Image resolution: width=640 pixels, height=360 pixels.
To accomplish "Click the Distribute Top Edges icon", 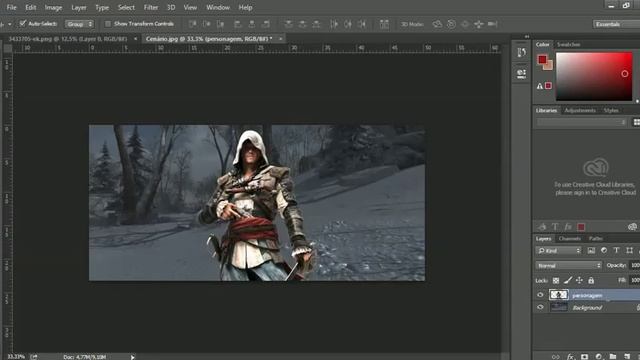I will tap(289, 24).
